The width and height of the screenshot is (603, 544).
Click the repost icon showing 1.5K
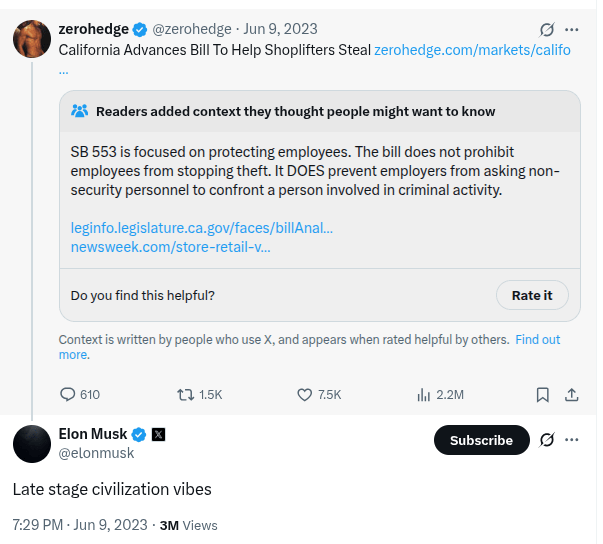pos(185,395)
